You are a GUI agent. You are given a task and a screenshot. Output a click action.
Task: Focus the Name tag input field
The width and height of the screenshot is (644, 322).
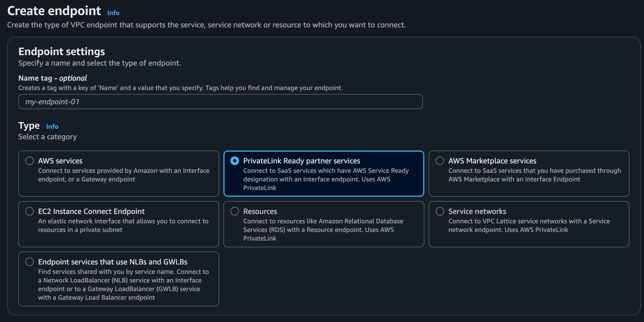click(x=220, y=102)
